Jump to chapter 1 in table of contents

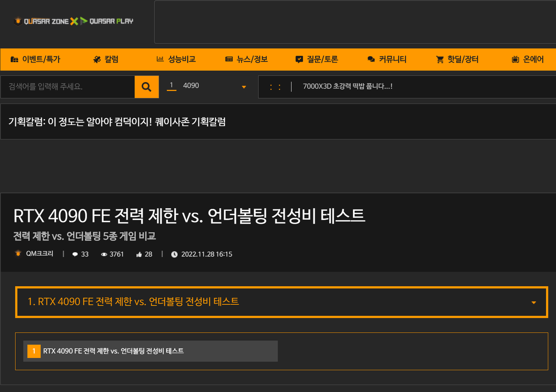tap(150, 351)
